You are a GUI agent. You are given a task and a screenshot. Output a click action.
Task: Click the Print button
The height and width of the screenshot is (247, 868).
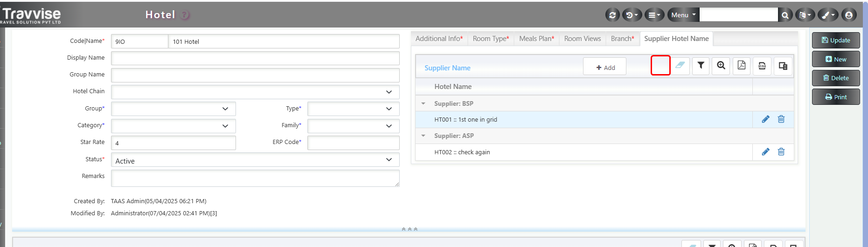coord(836,97)
